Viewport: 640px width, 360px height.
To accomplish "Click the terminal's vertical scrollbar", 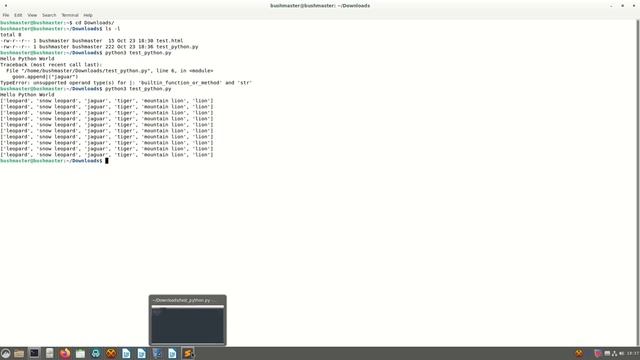I will click(x=638, y=183).
